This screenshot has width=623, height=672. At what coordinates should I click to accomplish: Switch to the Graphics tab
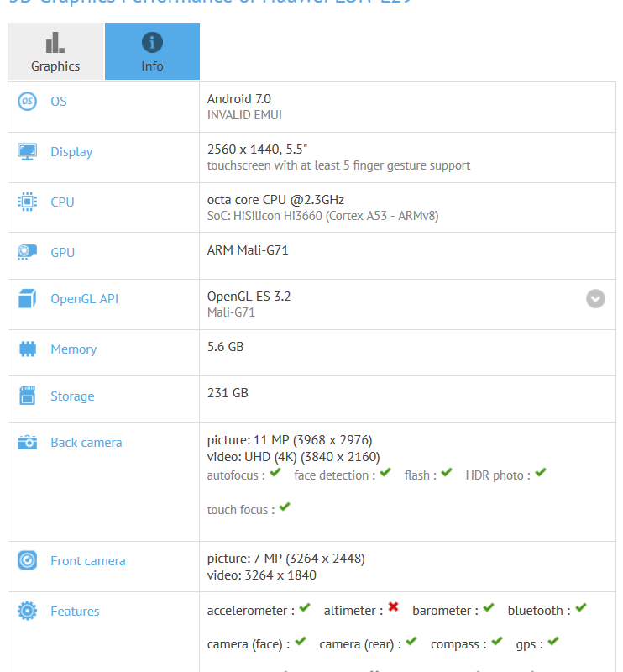(55, 51)
